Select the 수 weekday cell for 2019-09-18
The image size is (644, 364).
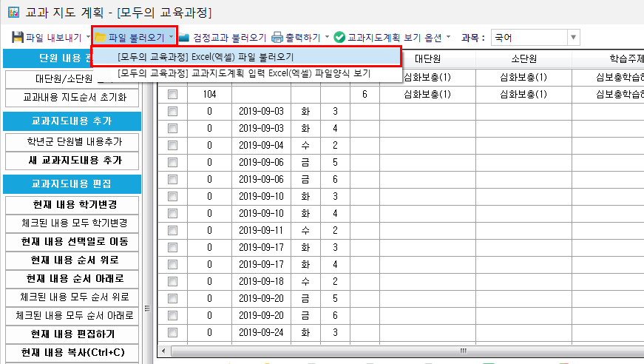pyautogui.click(x=305, y=281)
